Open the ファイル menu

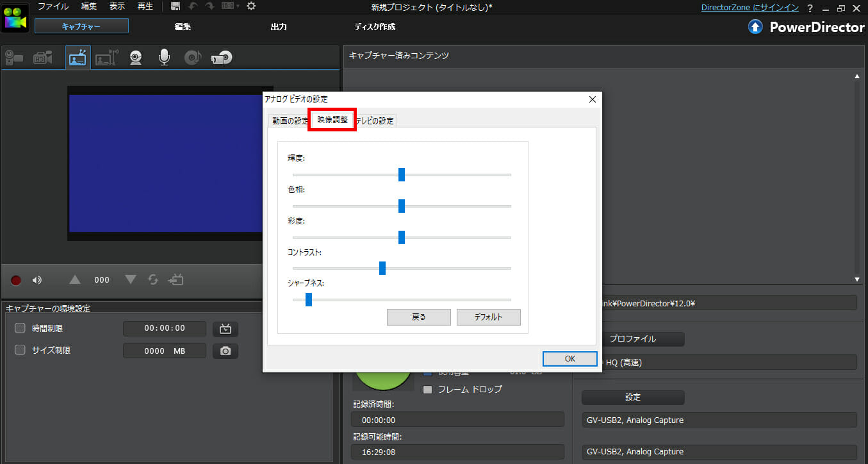[x=53, y=6]
